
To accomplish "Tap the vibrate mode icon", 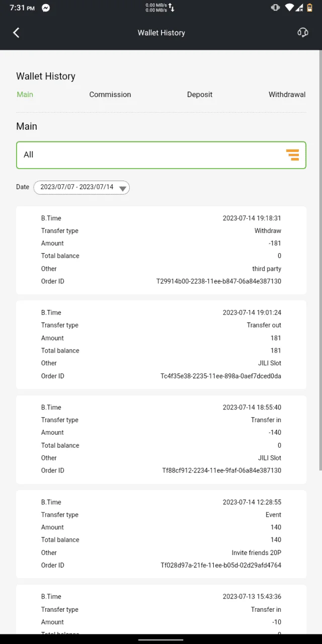I will (275, 8).
